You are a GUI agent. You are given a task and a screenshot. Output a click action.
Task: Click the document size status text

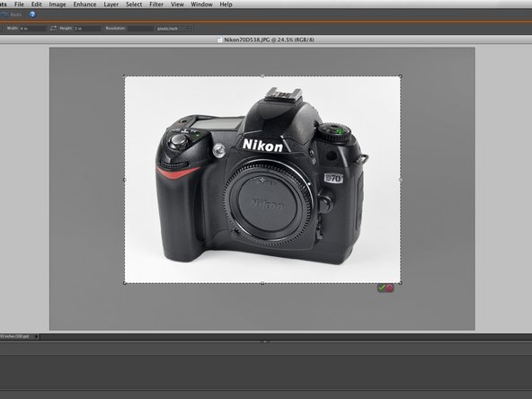coord(14,336)
